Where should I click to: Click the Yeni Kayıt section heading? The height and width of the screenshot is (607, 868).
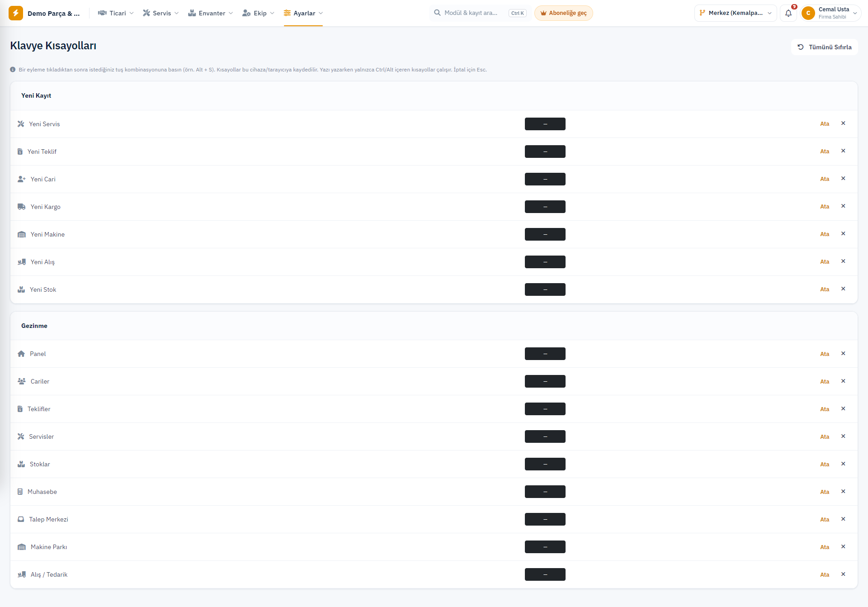[36, 95]
